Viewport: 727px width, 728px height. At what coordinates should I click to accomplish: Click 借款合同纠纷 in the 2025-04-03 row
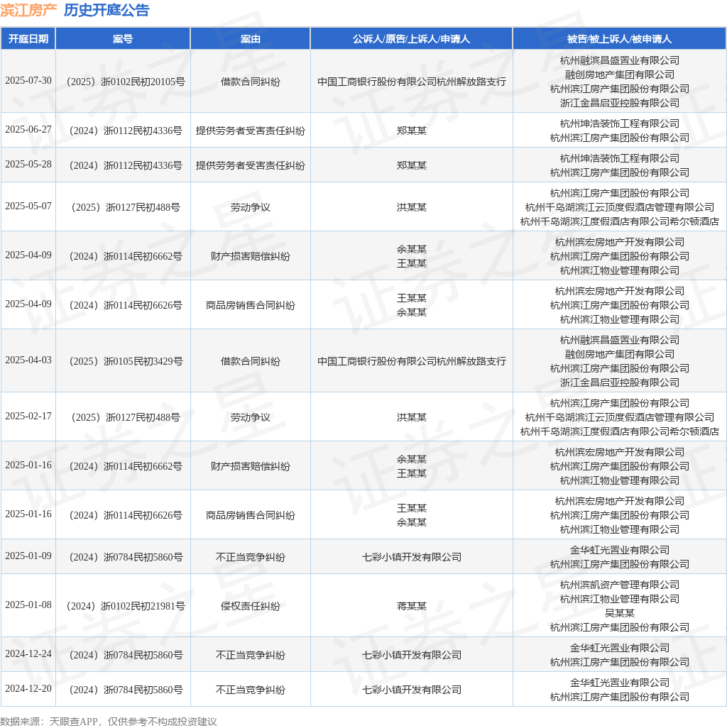[x=251, y=361]
